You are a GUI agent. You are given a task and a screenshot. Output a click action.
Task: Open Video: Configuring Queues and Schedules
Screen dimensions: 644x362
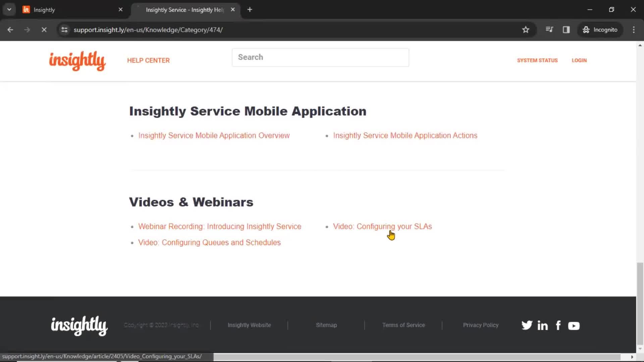coord(209,243)
